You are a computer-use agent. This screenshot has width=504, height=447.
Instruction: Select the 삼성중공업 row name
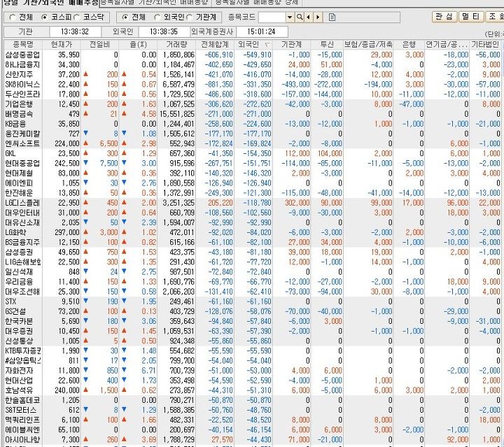(x=22, y=55)
